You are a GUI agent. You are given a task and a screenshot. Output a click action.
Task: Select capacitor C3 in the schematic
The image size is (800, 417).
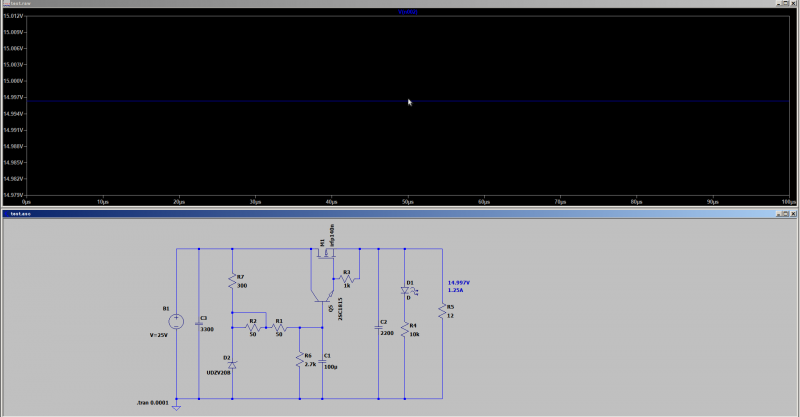pyautogui.click(x=199, y=323)
